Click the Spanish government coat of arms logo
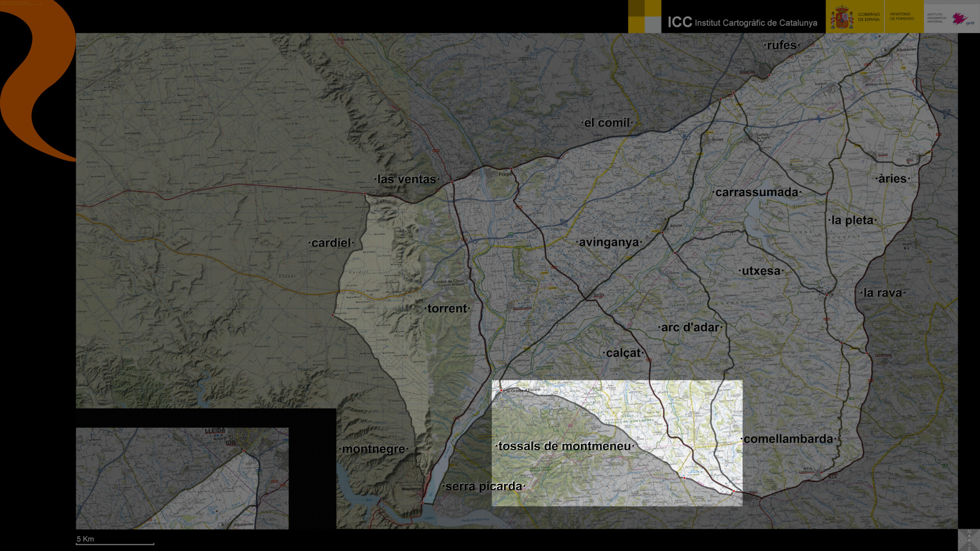This screenshot has width=980, height=551. click(841, 18)
